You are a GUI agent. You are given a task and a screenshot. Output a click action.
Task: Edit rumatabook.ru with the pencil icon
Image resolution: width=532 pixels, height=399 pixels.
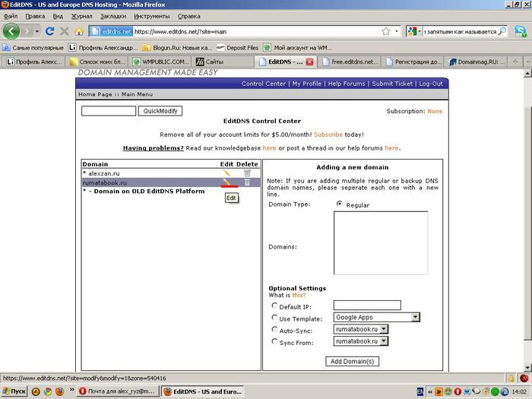pos(226,182)
